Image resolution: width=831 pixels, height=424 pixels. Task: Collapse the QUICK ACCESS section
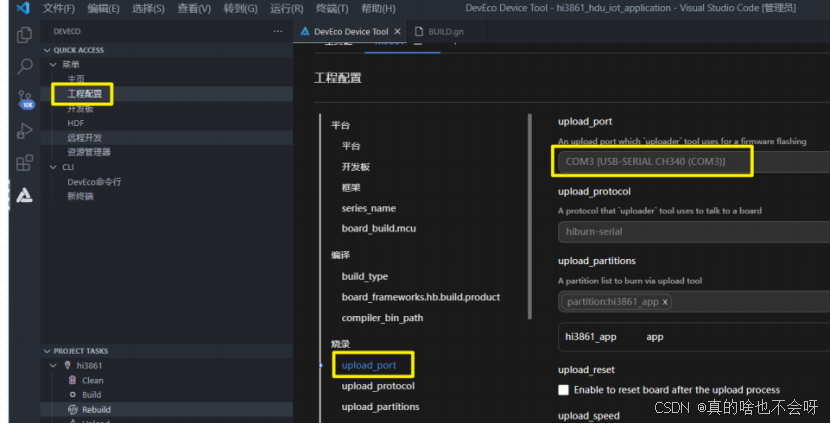coord(47,50)
